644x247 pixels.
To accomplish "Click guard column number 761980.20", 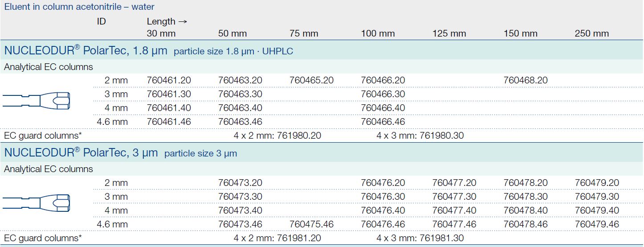I will click(299, 136).
